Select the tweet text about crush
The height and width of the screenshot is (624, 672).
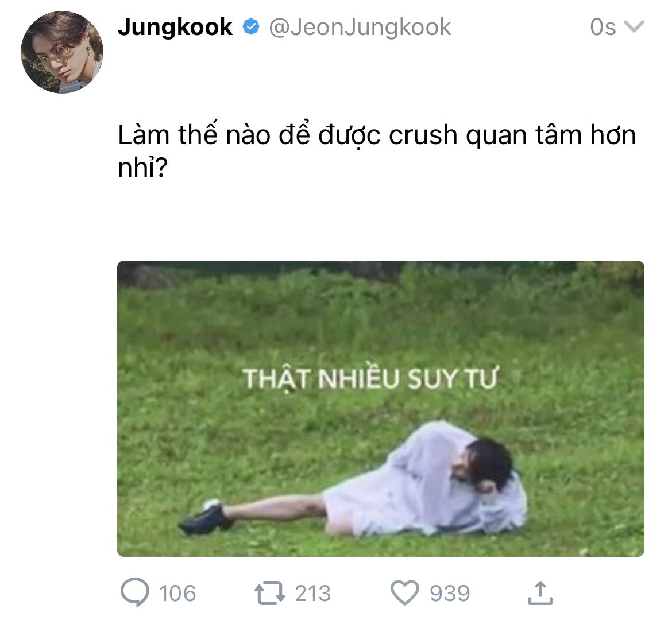[x=377, y=150]
